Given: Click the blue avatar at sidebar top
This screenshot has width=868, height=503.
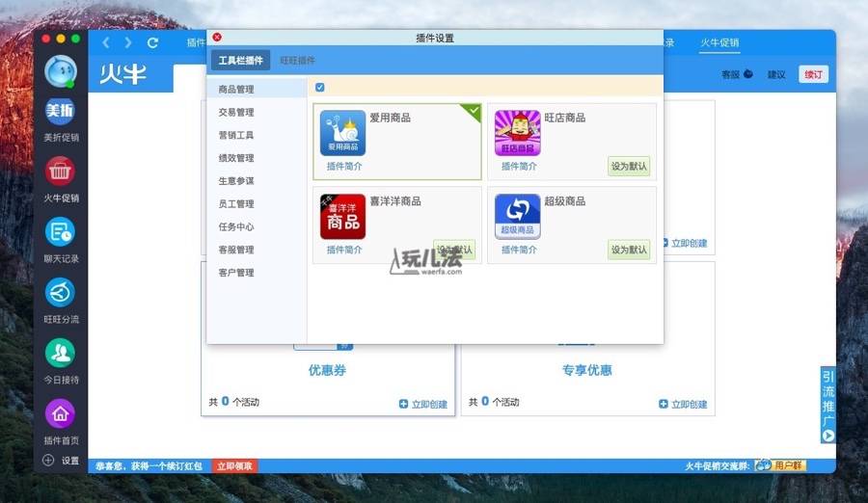Looking at the screenshot, I should coord(61,71).
